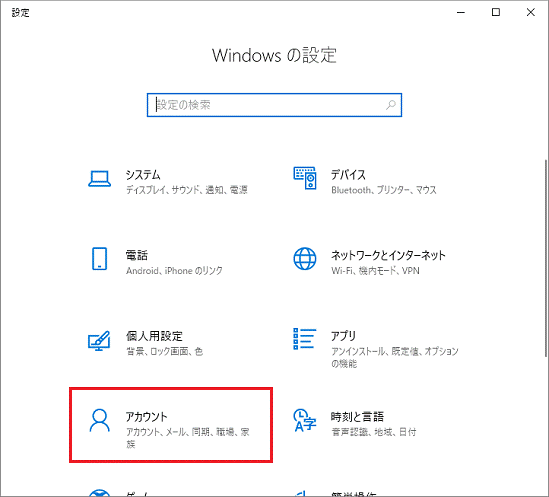Open the ネットワークとインターネット title
This screenshot has width=549, height=497.
tap(388, 255)
